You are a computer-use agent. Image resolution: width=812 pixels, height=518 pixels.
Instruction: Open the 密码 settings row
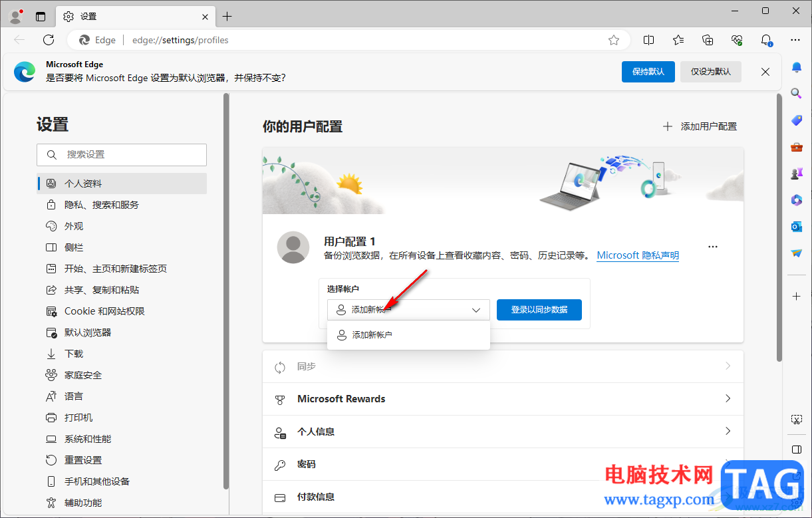pyautogui.click(x=503, y=464)
